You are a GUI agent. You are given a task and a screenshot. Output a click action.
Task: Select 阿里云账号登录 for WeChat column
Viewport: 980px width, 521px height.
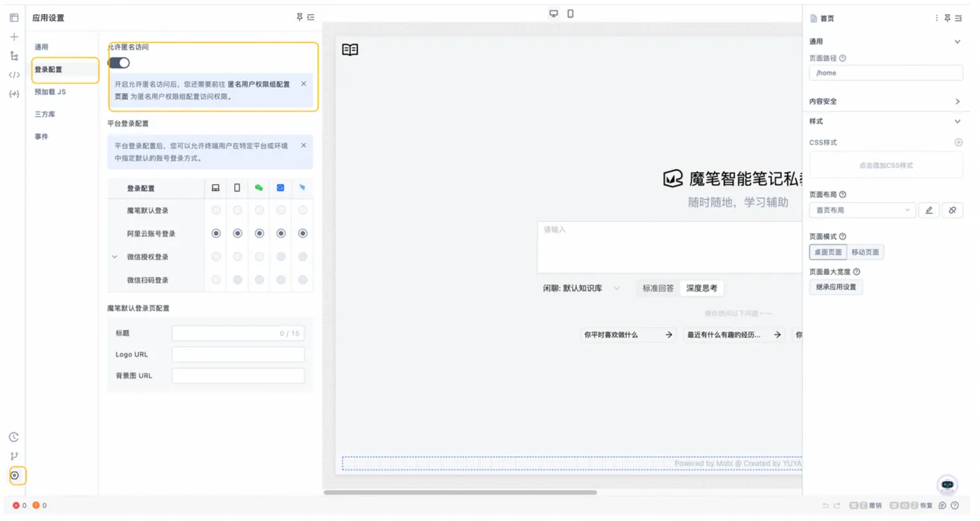coord(260,233)
